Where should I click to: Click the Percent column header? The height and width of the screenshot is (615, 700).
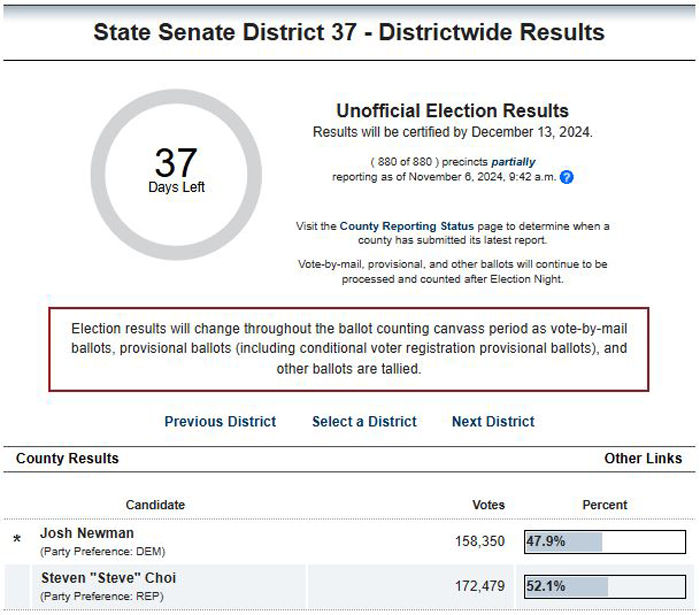pyautogui.click(x=604, y=505)
